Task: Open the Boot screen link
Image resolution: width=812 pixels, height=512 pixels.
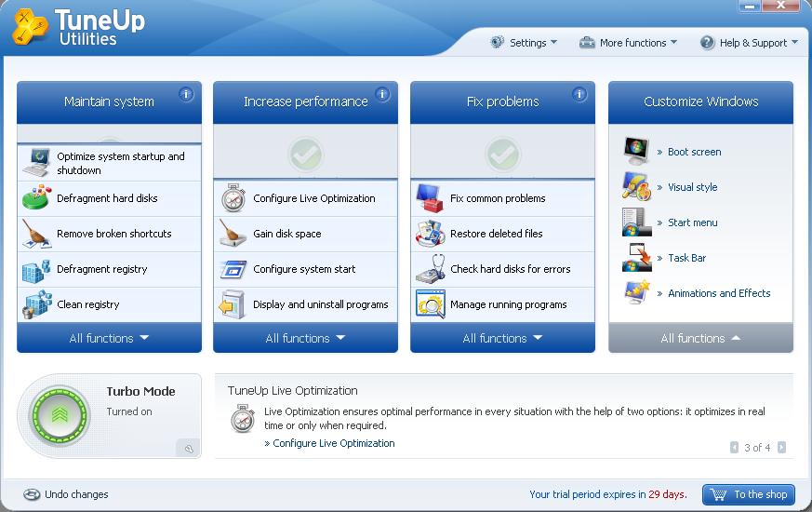Action: click(694, 152)
